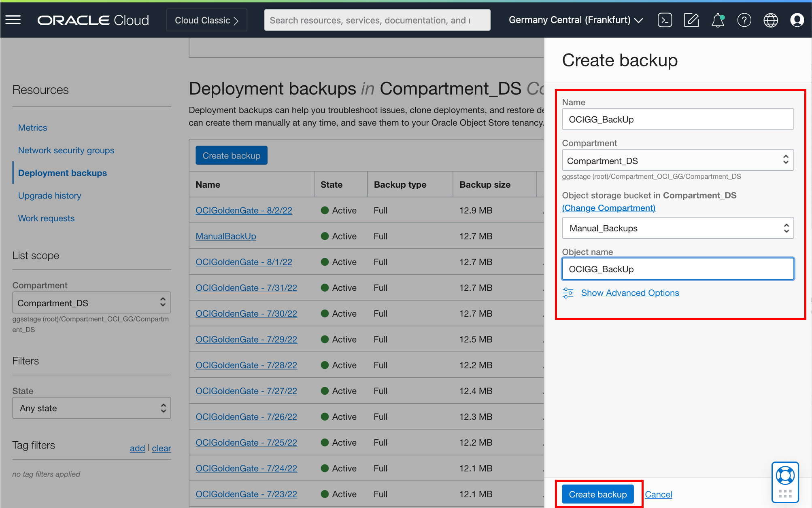
Task: Open the Manual_Backups bucket dropdown
Action: point(678,228)
